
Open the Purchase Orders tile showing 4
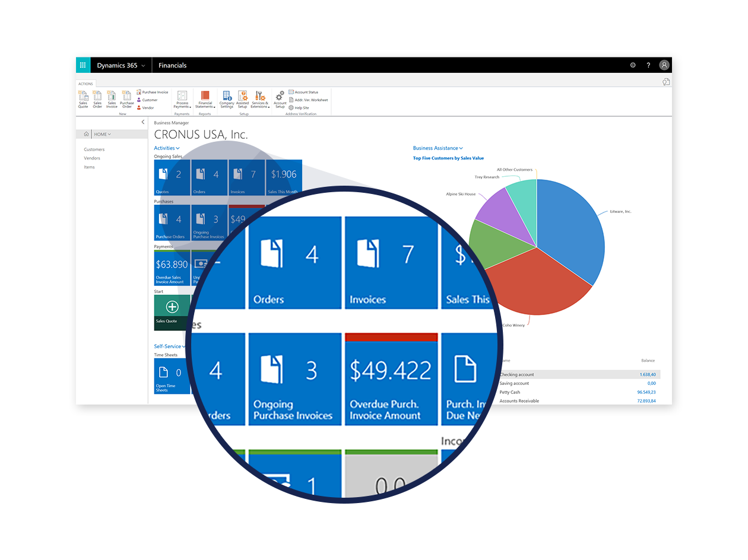(x=172, y=222)
